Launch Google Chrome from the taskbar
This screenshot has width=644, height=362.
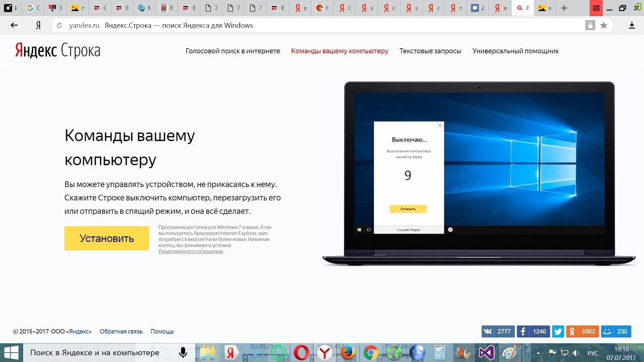click(x=371, y=352)
